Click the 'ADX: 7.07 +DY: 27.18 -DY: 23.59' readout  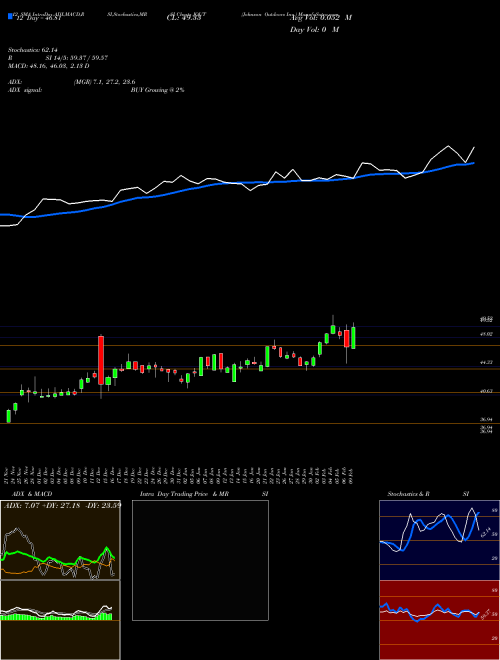(x=62, y=505)
